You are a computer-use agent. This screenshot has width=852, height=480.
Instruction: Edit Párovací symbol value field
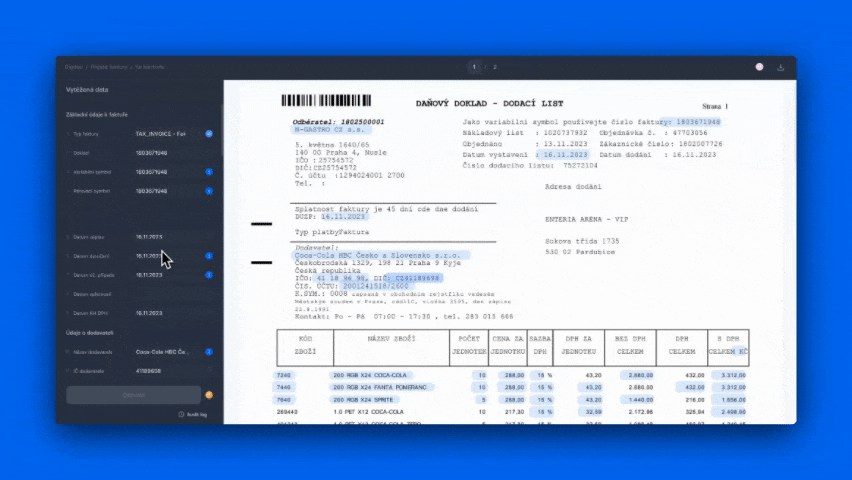click(x=167, y=191)
